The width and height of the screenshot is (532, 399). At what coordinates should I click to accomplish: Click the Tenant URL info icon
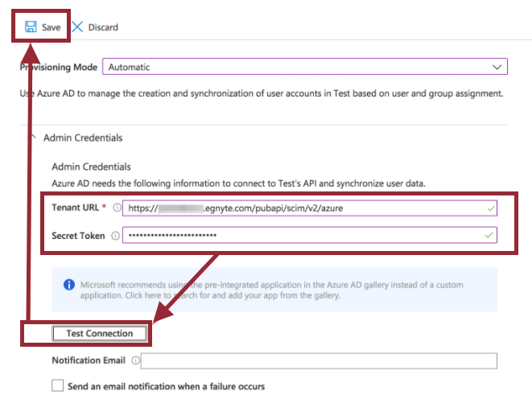[x=117, y=208]
